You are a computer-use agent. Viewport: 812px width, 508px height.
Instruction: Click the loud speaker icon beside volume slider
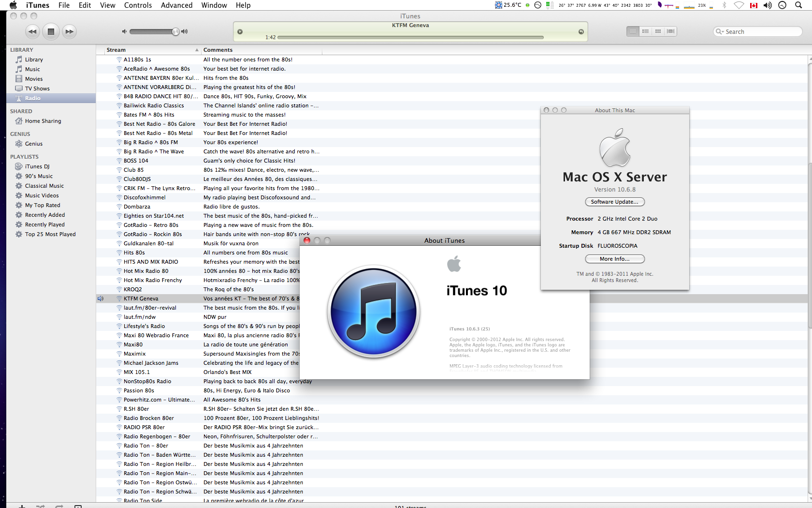coord(184,31)
